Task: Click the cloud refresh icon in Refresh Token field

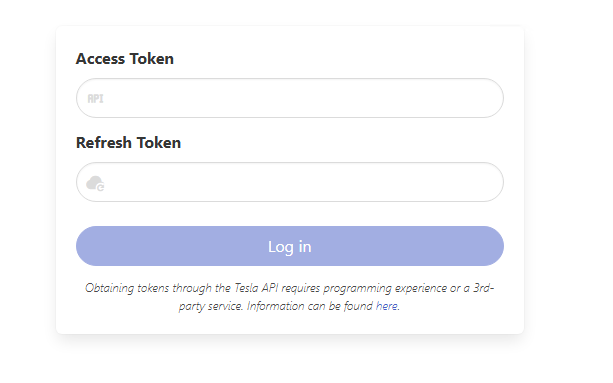Action: 95,183
